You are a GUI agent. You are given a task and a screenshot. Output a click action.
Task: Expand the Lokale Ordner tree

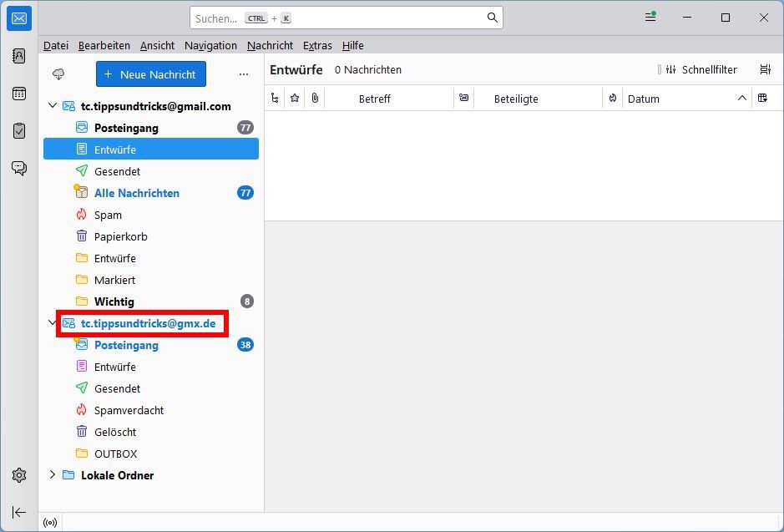click(53, 475)
